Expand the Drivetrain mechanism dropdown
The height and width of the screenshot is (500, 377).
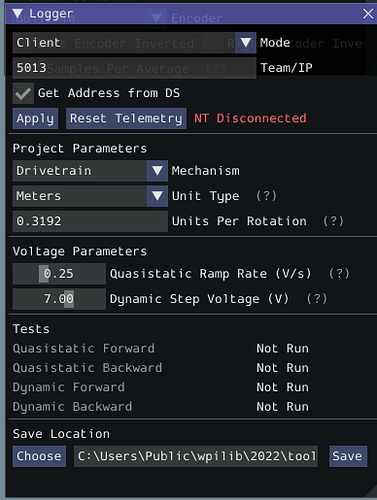pyautogui.click(x=157, y=171)
